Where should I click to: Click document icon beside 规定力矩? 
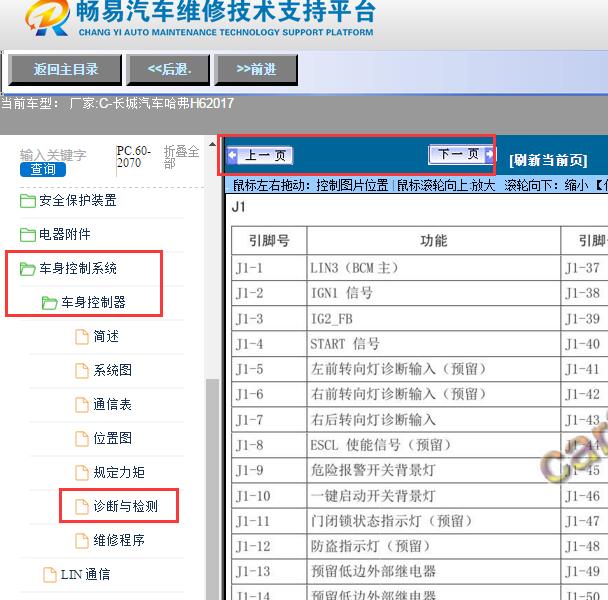(x=82, y=473)
